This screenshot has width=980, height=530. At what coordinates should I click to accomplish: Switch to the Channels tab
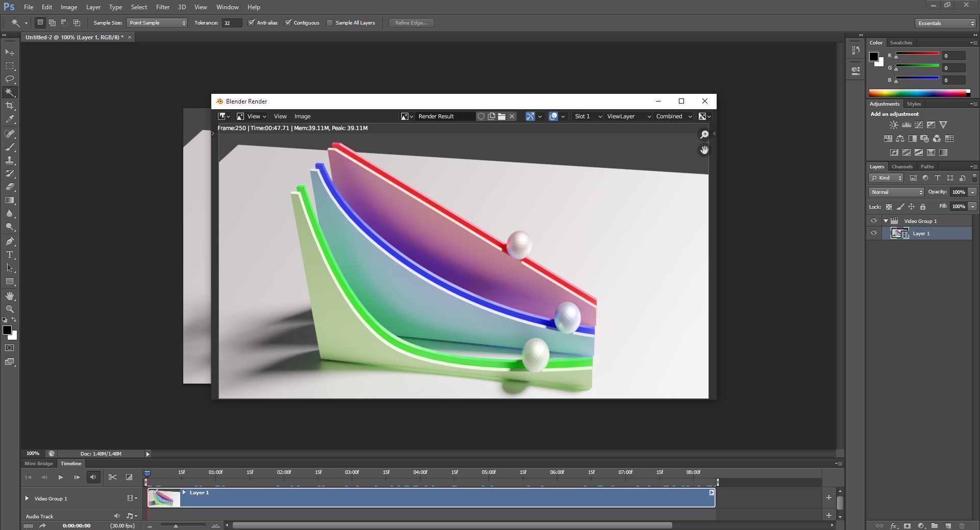(902, 167)
